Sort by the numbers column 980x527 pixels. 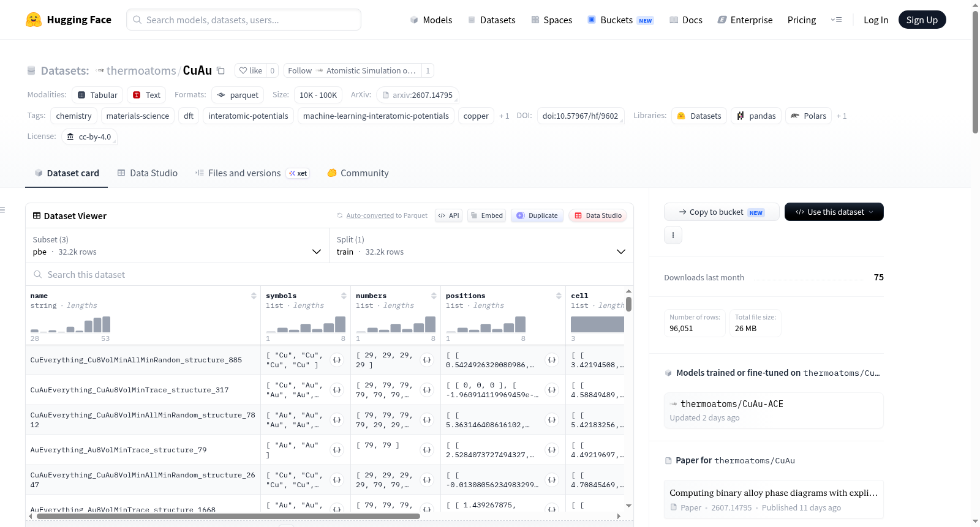(x=434, y=296)
